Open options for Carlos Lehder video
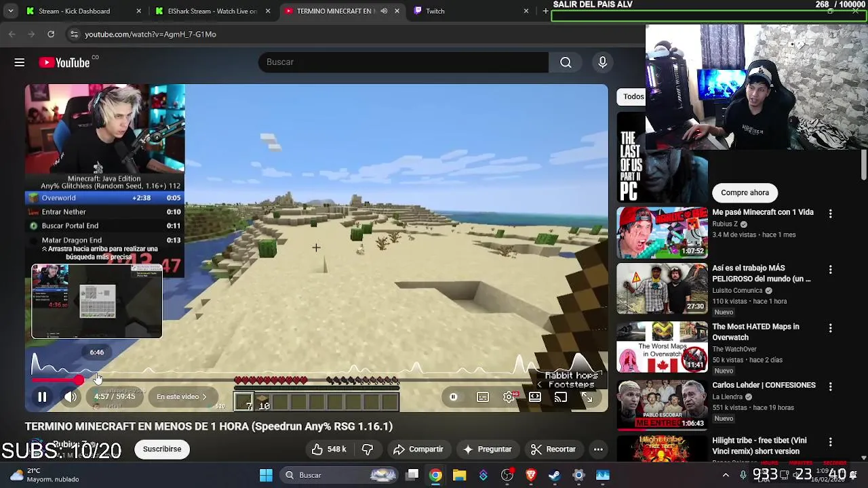Viewport: 868px width, 488px height. [x=830, y=386]
